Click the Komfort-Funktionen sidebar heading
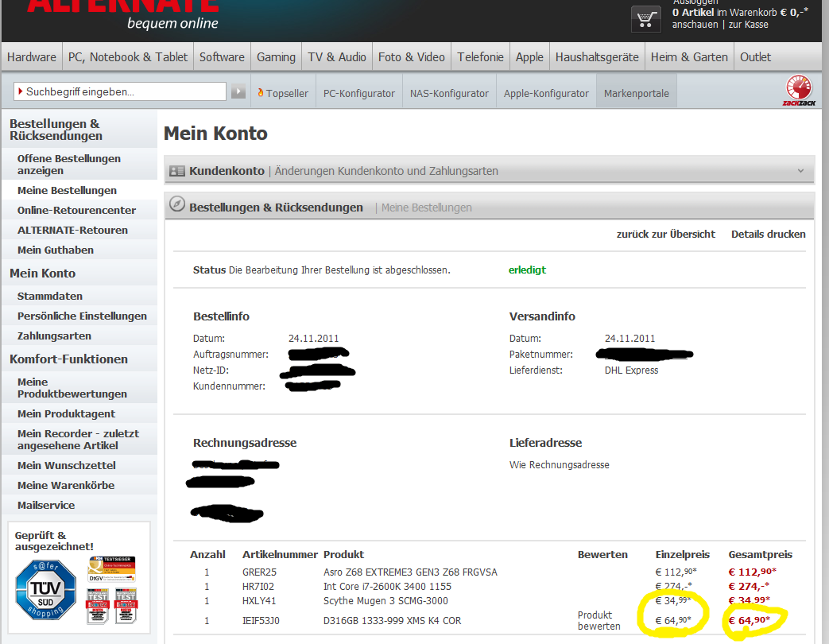 (x=68, y=359)
